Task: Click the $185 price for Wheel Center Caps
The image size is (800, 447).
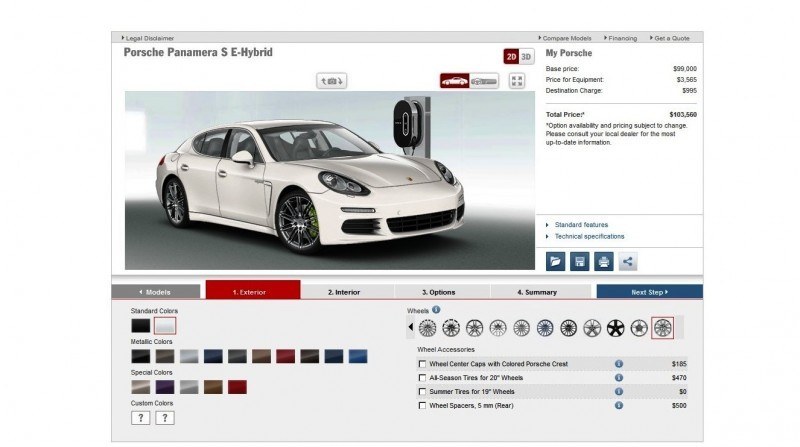Action: [x=679, y=364]
